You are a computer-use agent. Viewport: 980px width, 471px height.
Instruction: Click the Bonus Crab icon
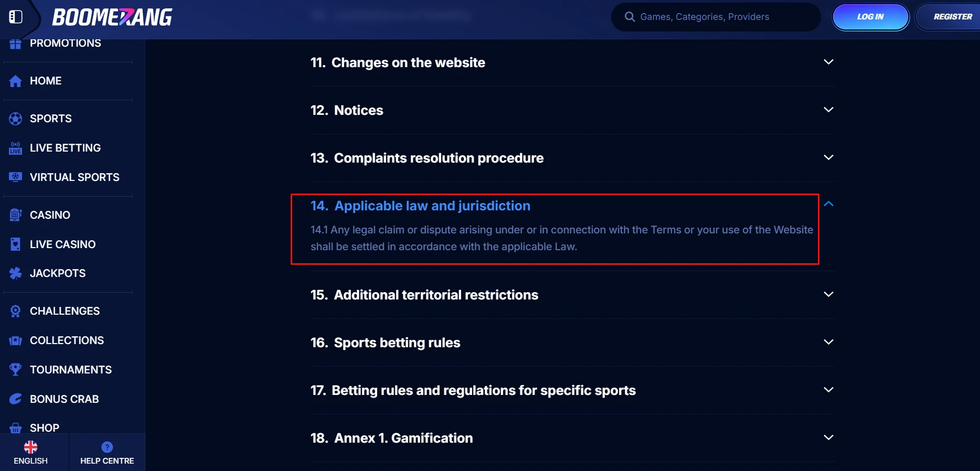16,399
